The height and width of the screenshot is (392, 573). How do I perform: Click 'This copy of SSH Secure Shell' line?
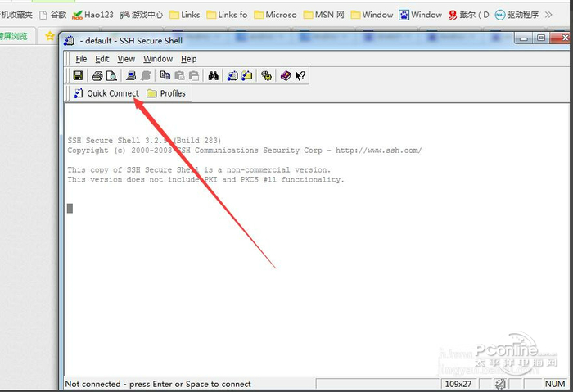(199, 170)
